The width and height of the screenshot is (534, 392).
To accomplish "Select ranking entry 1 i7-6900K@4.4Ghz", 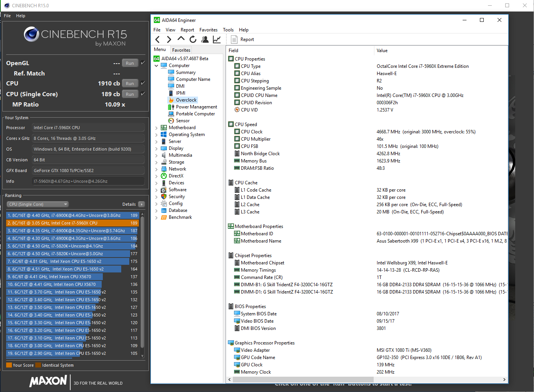I will [73, 215].
